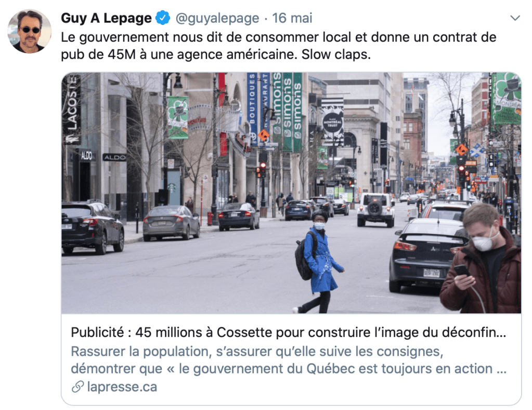Click the blue verified badge icon

pyautogui.click(x=163, y=18)
